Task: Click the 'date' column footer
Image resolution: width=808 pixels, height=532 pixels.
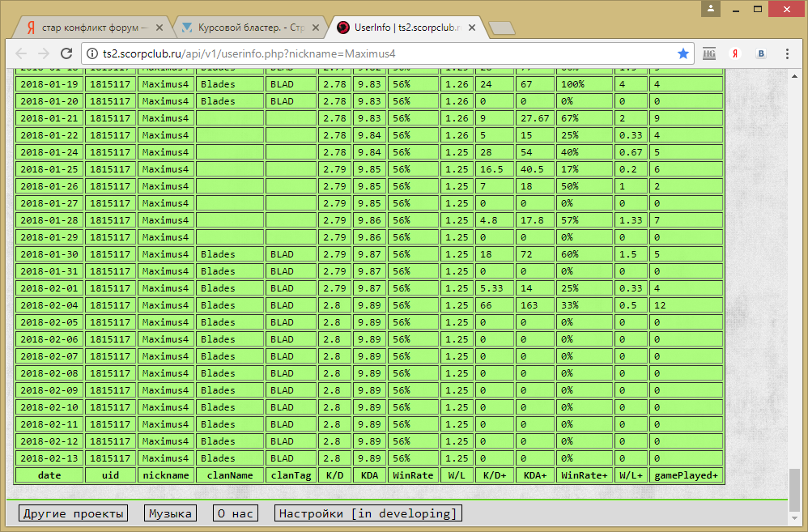Action: tap(49, 475)
